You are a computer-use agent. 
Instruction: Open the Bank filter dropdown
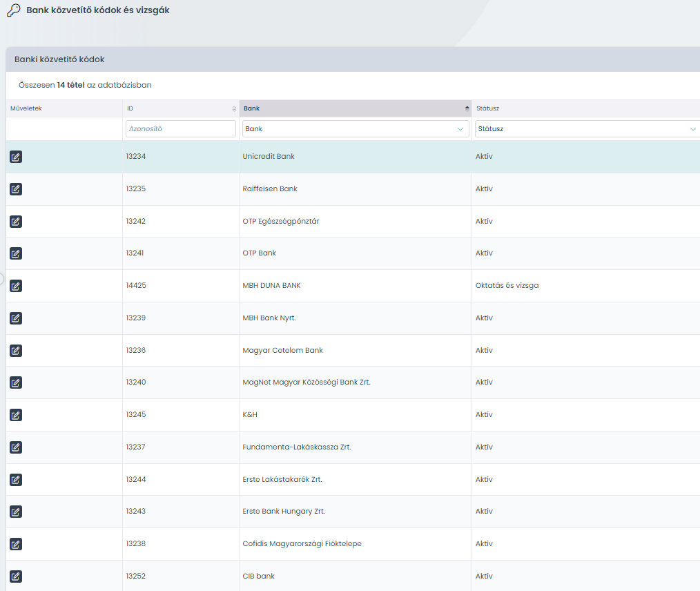[356, 129]
